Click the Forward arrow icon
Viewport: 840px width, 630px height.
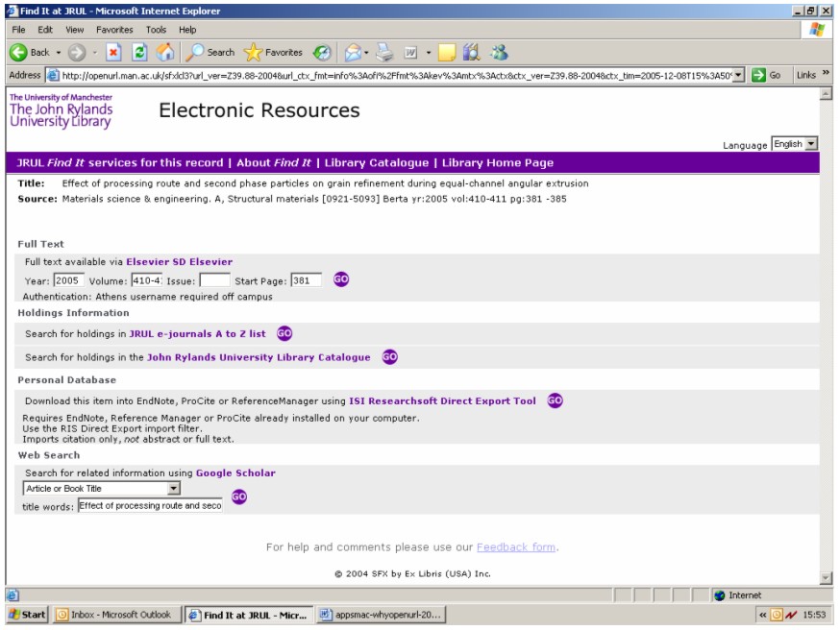77,53
